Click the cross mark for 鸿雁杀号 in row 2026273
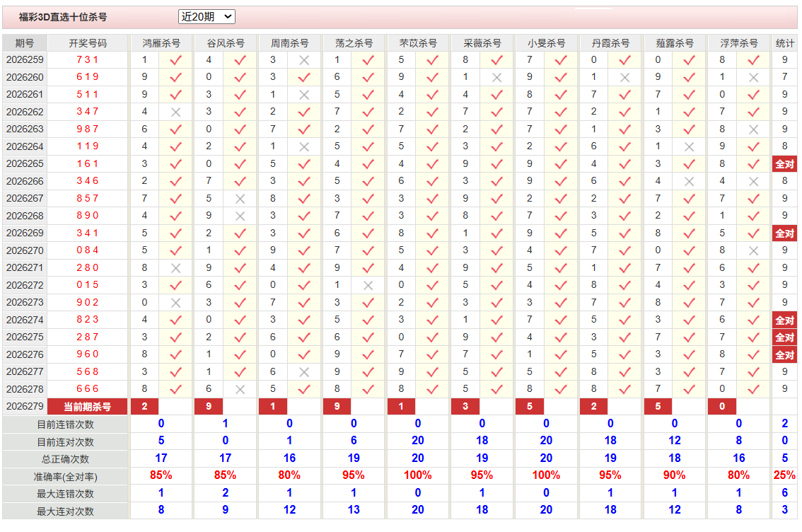 pyautogui.click(x=176, y=303)
